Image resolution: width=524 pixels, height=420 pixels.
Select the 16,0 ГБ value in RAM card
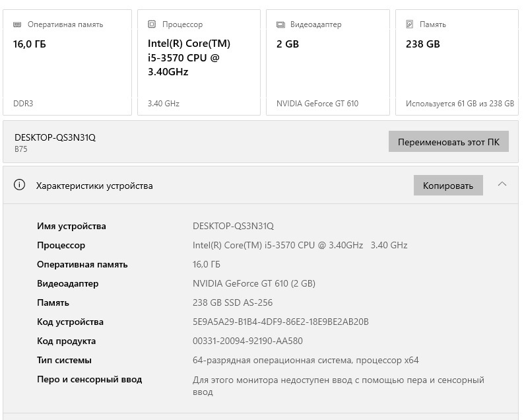30,44
